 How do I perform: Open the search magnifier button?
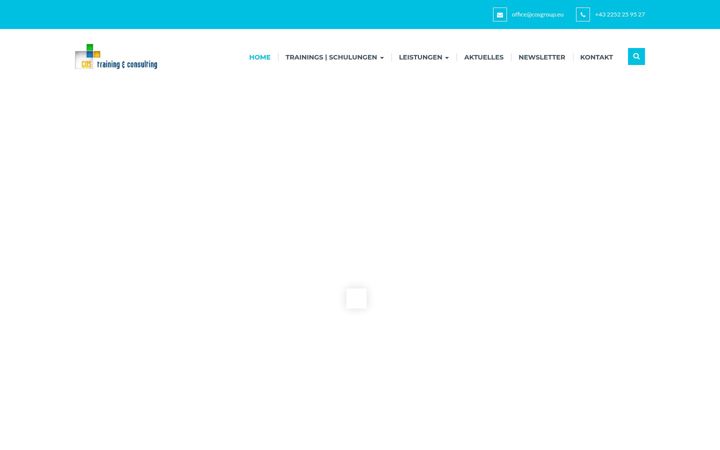(x=636, y=56)
